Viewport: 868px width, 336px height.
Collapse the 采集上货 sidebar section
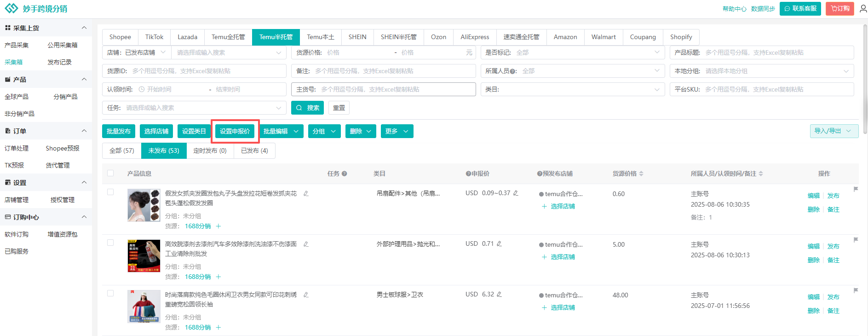[x=84, y=28]
